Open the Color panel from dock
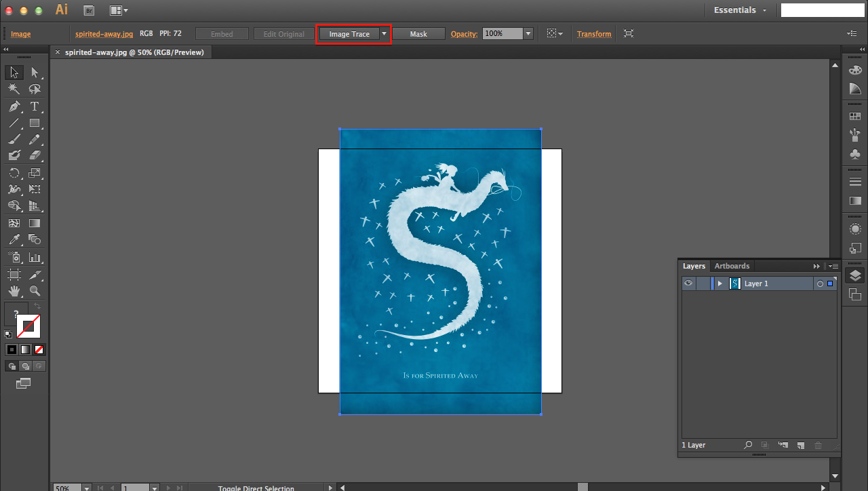Screen dimensions: 868x491 point(855,71)
